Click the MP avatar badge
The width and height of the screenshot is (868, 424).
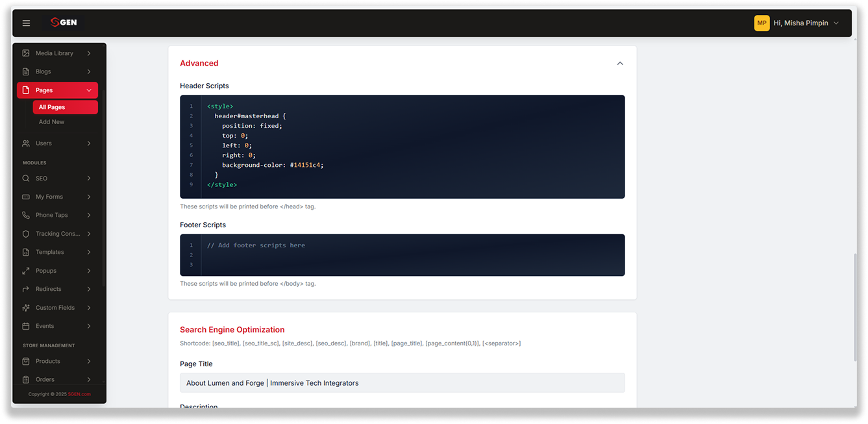click(762, 23)
